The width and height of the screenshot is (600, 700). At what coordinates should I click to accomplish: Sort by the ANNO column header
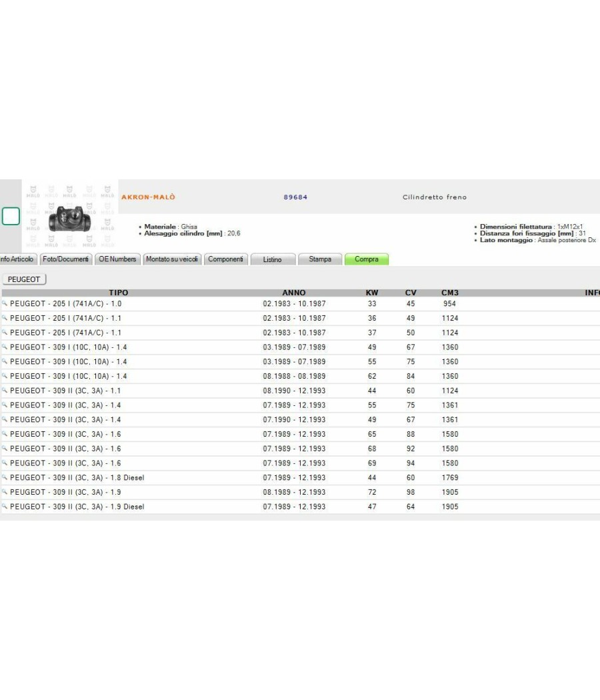click(x=294, y=293)
